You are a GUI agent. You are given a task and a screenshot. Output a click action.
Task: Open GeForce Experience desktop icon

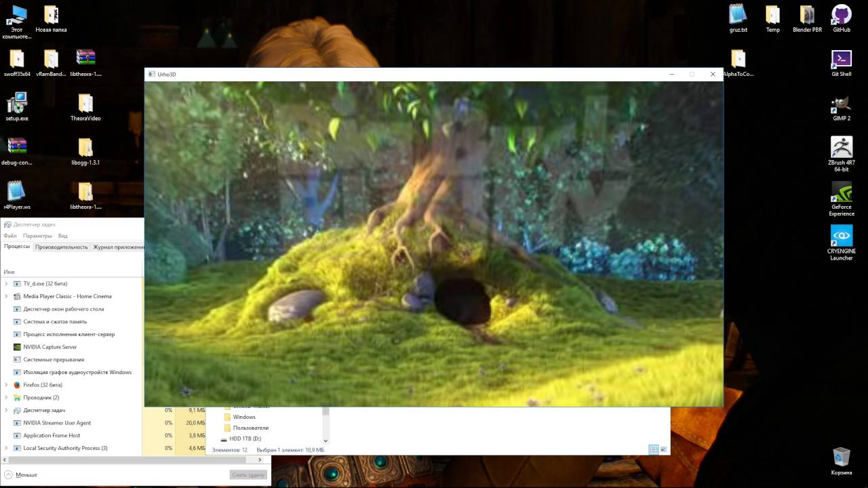[842, 199]
